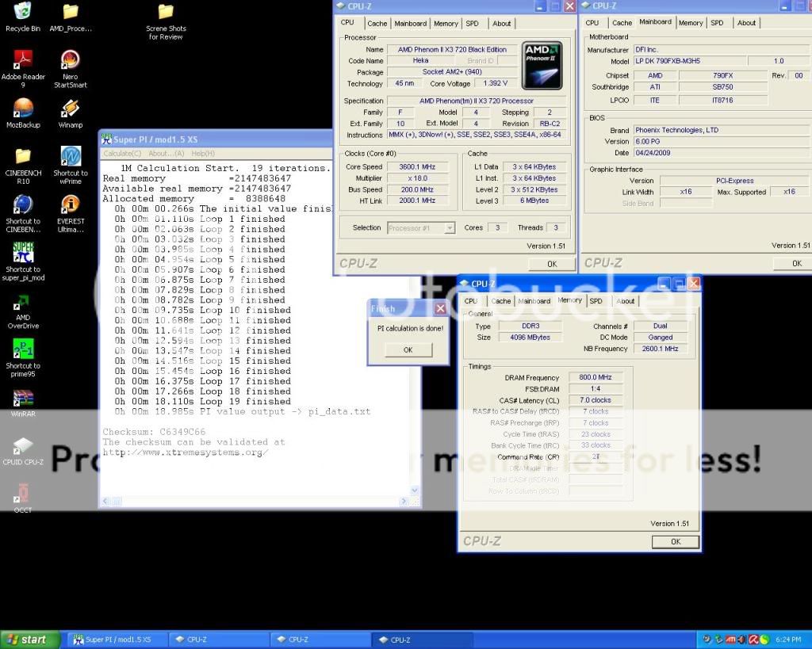The height and width of the screenshot is (649, 812).
Task: Open Shortcut to wPrime icon
Action: (71, 166)
